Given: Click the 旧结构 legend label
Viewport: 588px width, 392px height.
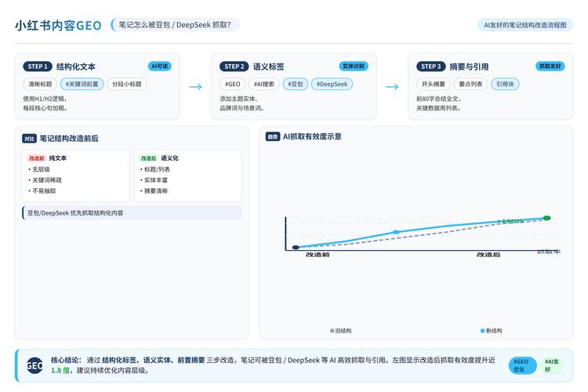Looking at the screenshot, I should pyautogui.click(x=343, y=331).
